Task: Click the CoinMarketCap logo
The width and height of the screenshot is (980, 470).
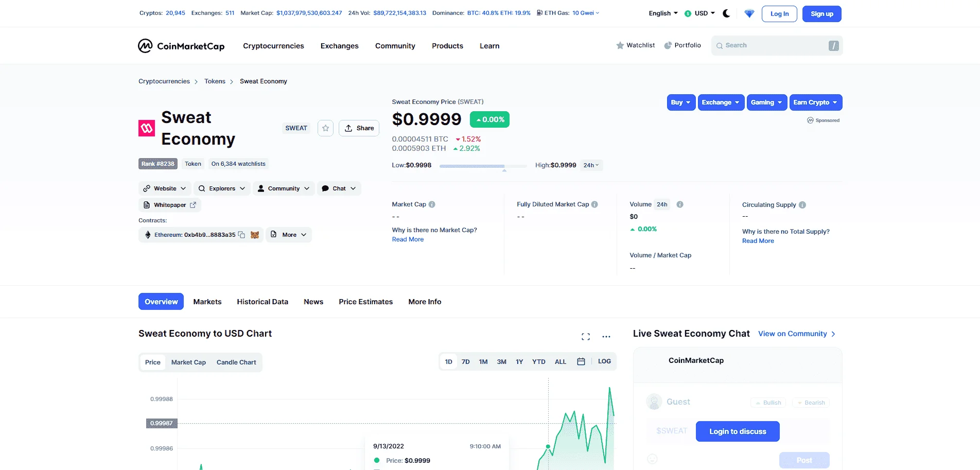Action: [181, 46]
